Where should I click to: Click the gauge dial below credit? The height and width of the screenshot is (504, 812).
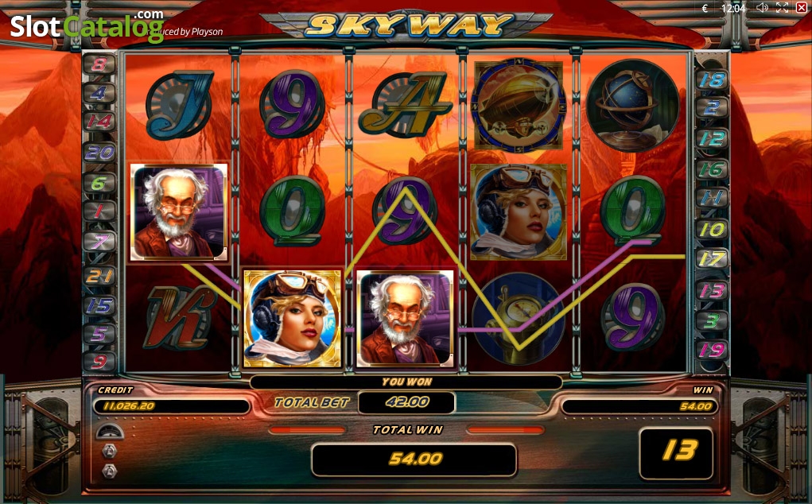pos(109,431)
